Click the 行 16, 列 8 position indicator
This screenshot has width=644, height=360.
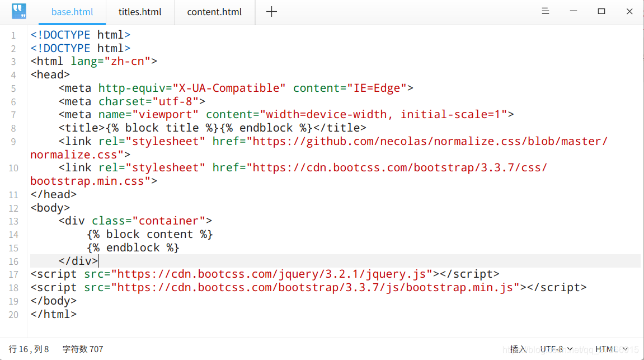click(x=29, y=349)
